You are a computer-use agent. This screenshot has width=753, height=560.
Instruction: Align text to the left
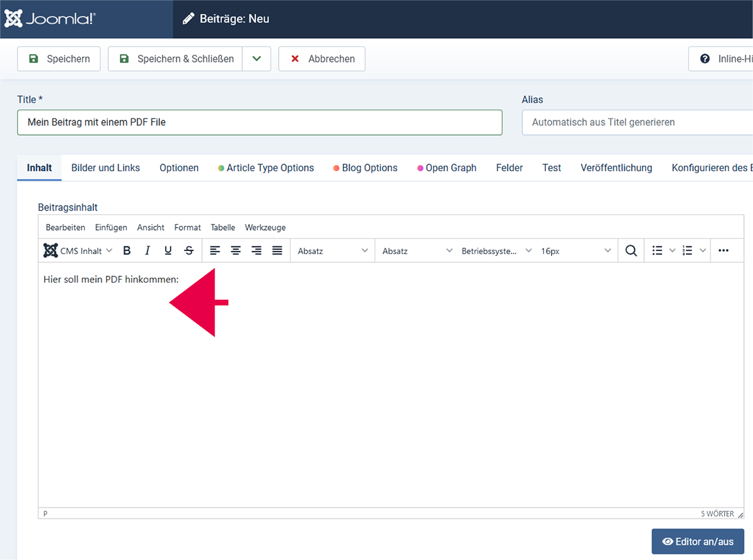click(x=215, y=251)
